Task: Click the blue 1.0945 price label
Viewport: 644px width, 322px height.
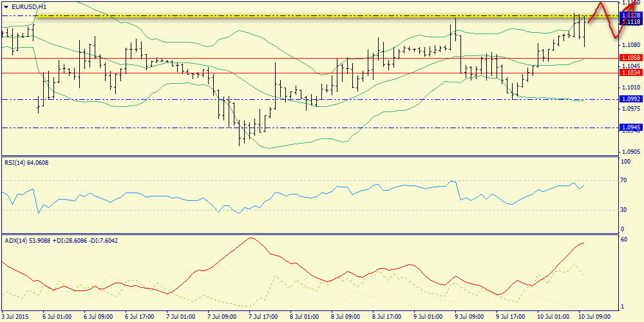Action: (629, 128)
